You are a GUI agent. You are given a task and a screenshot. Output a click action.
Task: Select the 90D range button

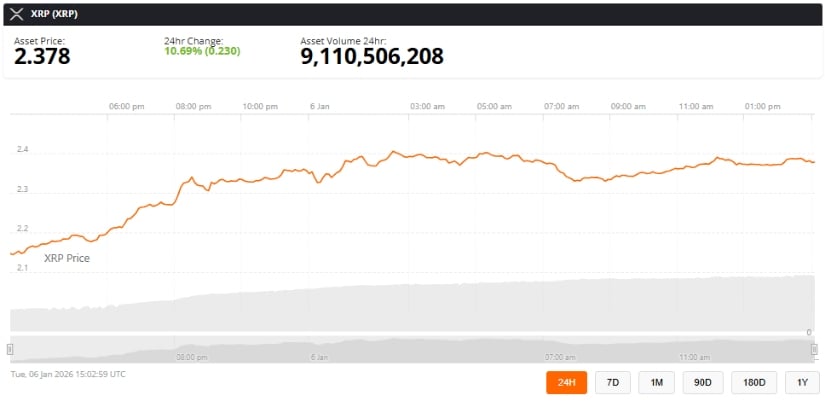(701, 382)
